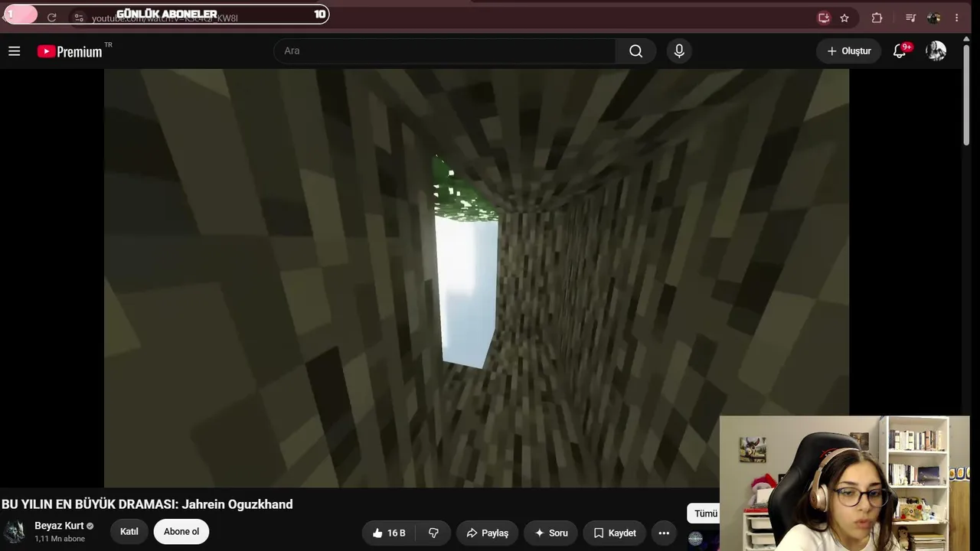This screenshot has height=551, width=980.
Task: Select the Tümü filter chip
Action: click(x=704, y=514)
